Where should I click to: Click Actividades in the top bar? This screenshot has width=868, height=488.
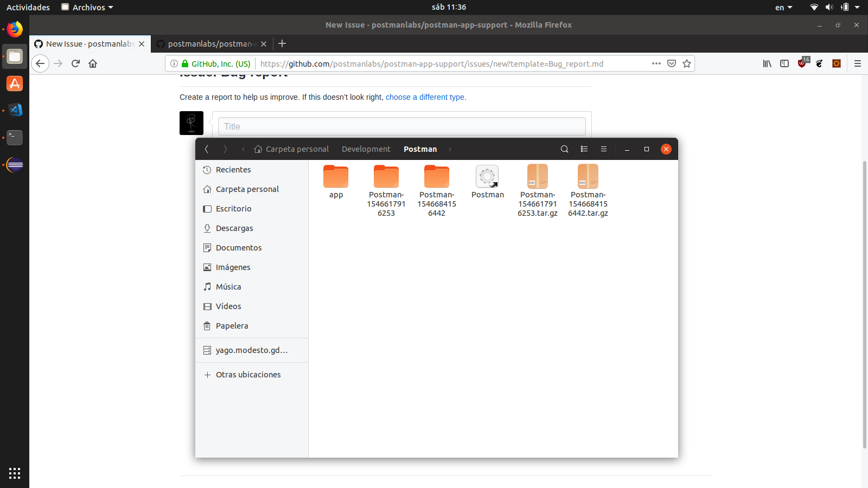point(28,7)
